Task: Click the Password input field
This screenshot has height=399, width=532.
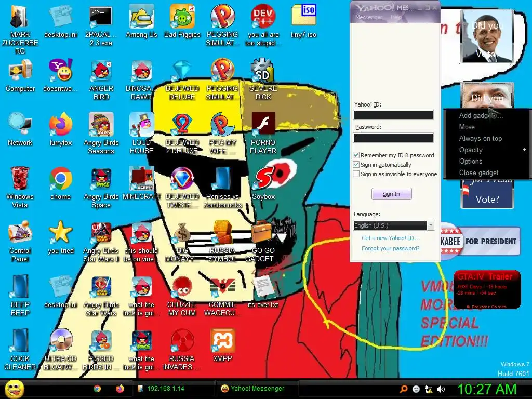Action: click(393, 137)
